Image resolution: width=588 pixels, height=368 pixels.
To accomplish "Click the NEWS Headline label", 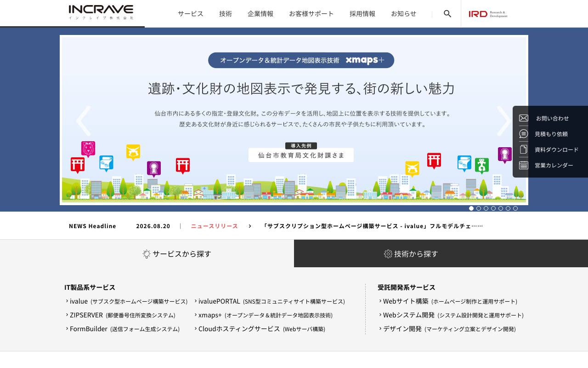I will pos(92,226).
